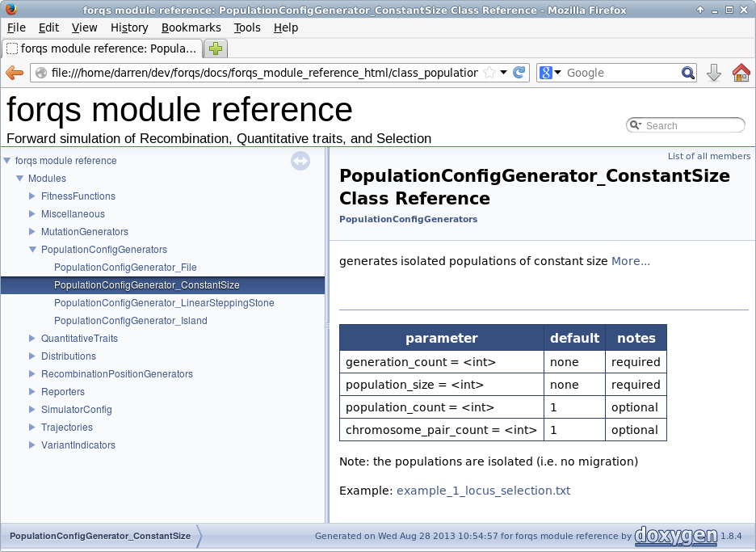Open a new tab with the plus icon
This screenshot has width=756, height=552.
pos(216,48)
